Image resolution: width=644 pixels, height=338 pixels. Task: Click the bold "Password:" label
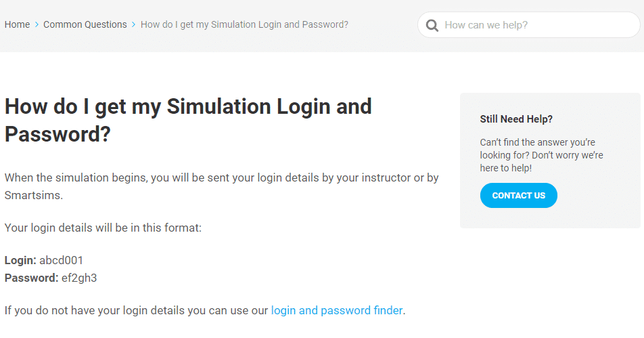pos(31,278)
